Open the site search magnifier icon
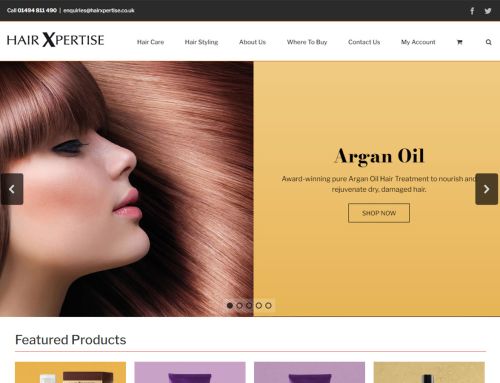Image resolution: width=500 pixels, height=383 pixels. click(488, 42)
